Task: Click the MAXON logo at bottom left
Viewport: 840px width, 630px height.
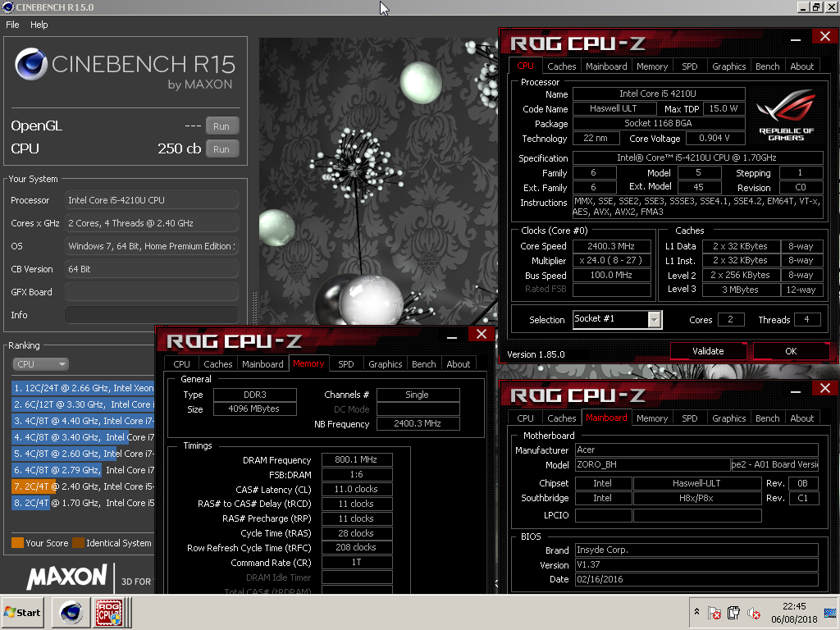Action: pyautogui.click(x=67, y=577)
